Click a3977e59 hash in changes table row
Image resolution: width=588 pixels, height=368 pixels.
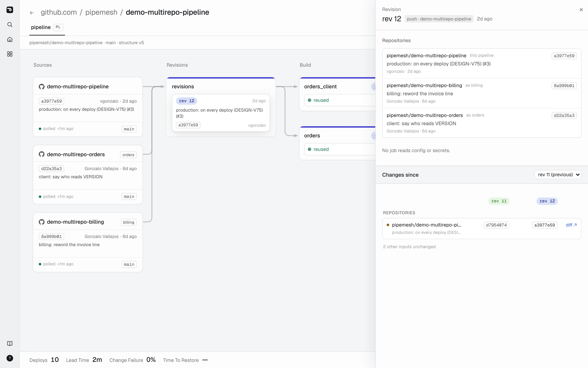click(545, 225)
